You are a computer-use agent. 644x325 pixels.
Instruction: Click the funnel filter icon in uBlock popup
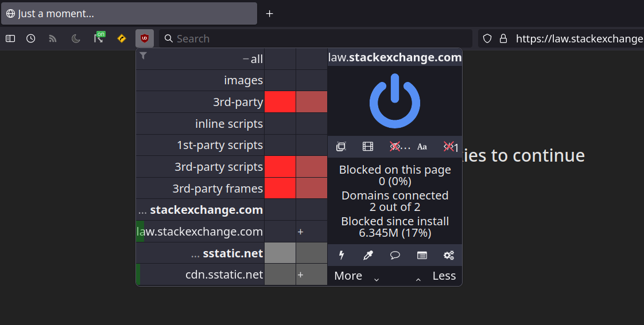pos(143,56)
